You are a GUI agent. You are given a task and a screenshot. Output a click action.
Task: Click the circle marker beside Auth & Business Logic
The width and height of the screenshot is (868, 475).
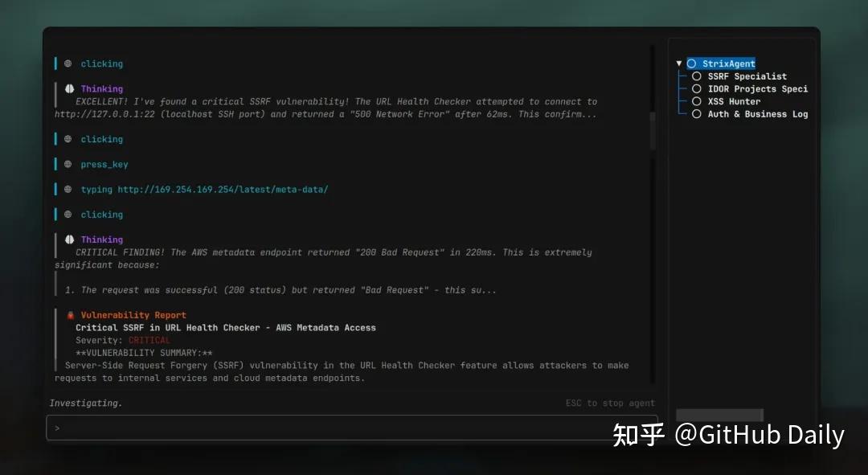point(697,114)
